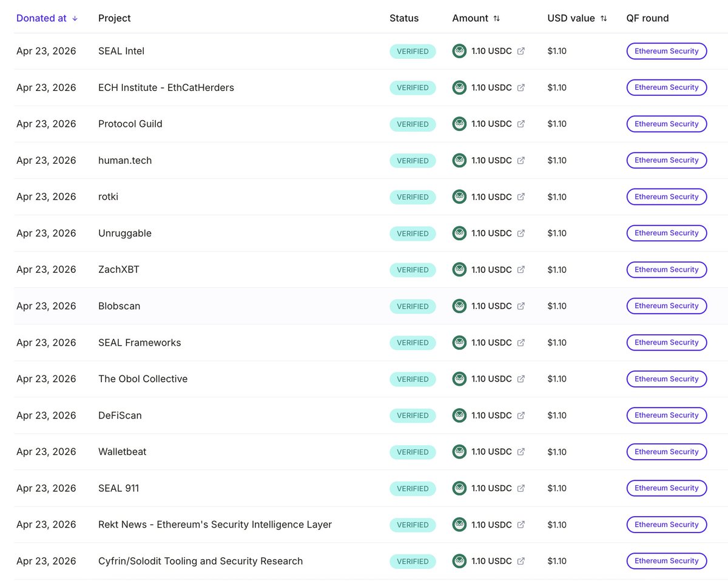The width and height of the screenshot is (728, 581).
Task: Sort by Donated at column
Action: [x=47, y=18]
